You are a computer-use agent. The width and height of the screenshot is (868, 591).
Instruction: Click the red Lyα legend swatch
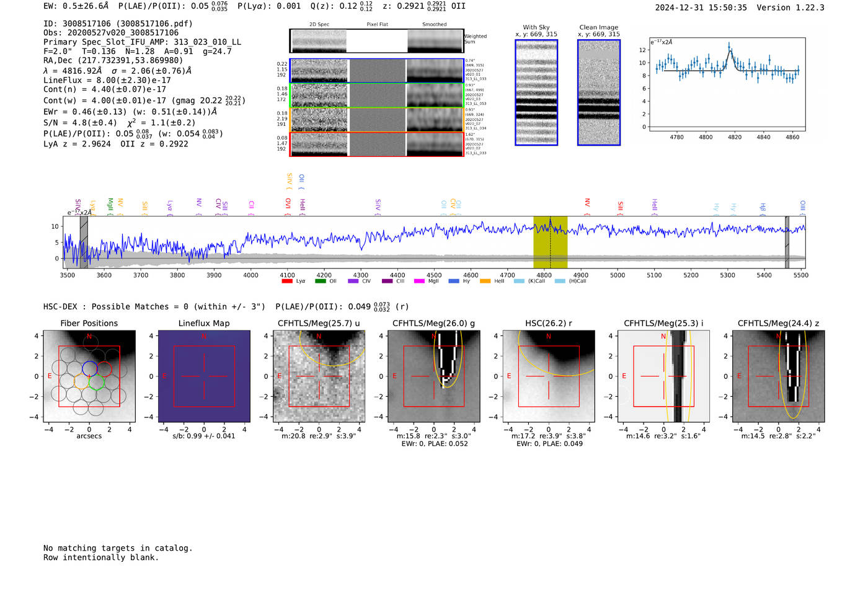click(x=287, y=281)
